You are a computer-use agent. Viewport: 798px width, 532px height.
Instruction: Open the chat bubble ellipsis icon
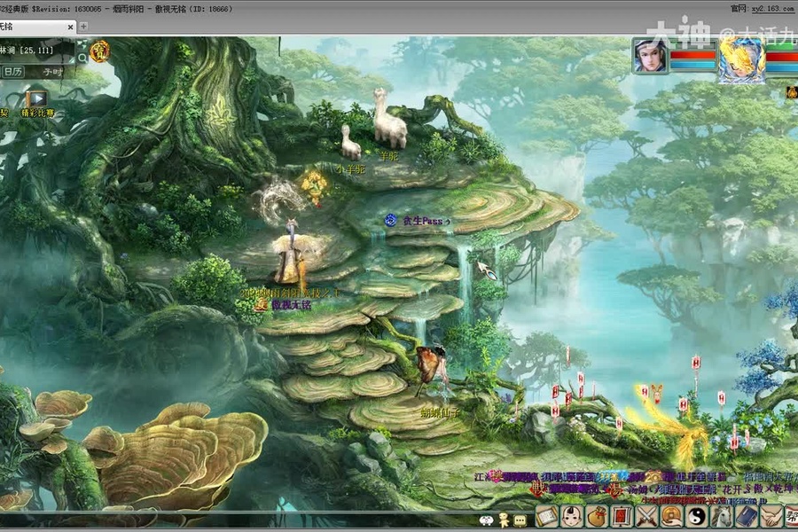coord(520,520)
